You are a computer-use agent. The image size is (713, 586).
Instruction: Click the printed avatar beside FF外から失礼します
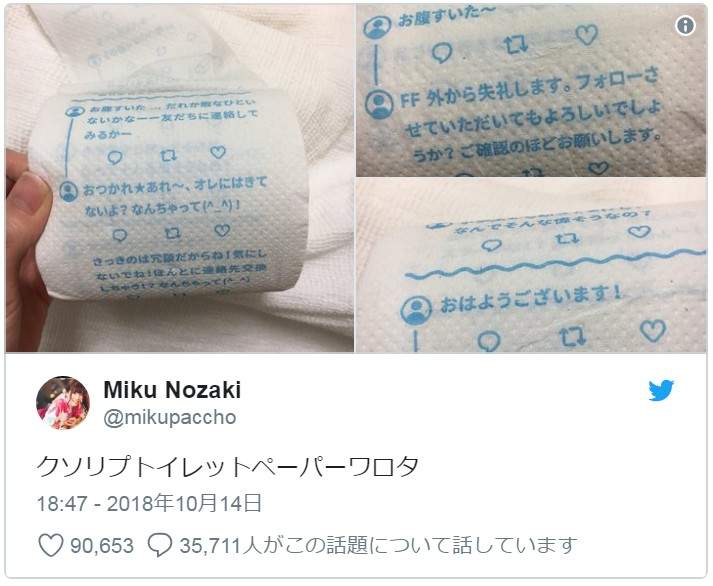[379, 104]
